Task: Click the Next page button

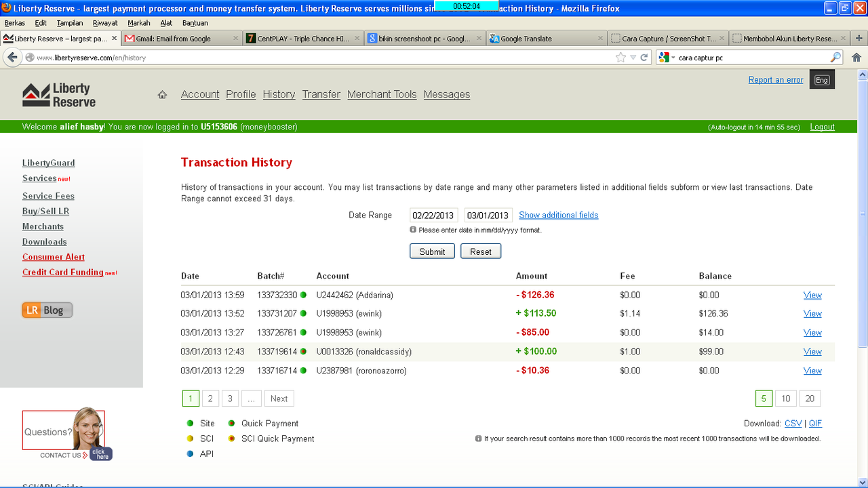Action: [279, 399]
